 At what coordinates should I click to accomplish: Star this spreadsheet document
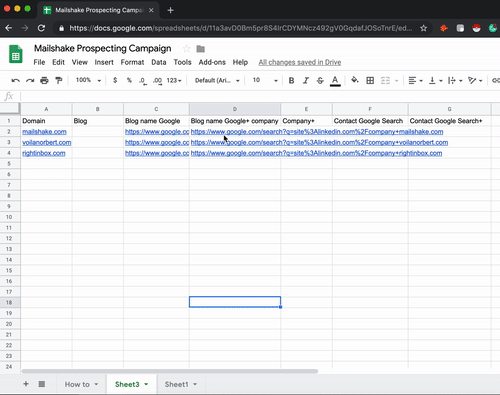tap(186, 49)
